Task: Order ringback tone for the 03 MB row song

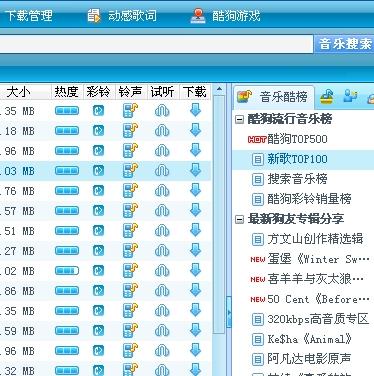Action: 98,171
